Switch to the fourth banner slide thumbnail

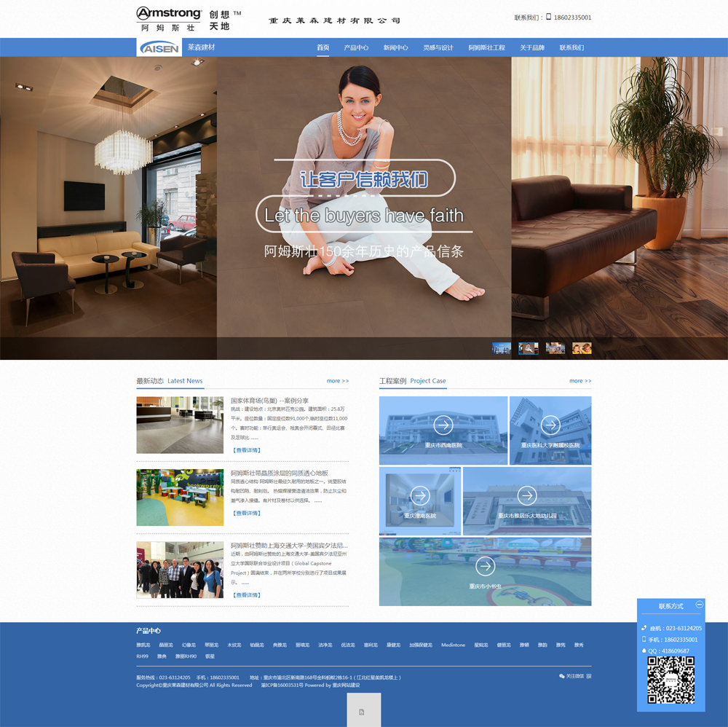pos(582,348)
